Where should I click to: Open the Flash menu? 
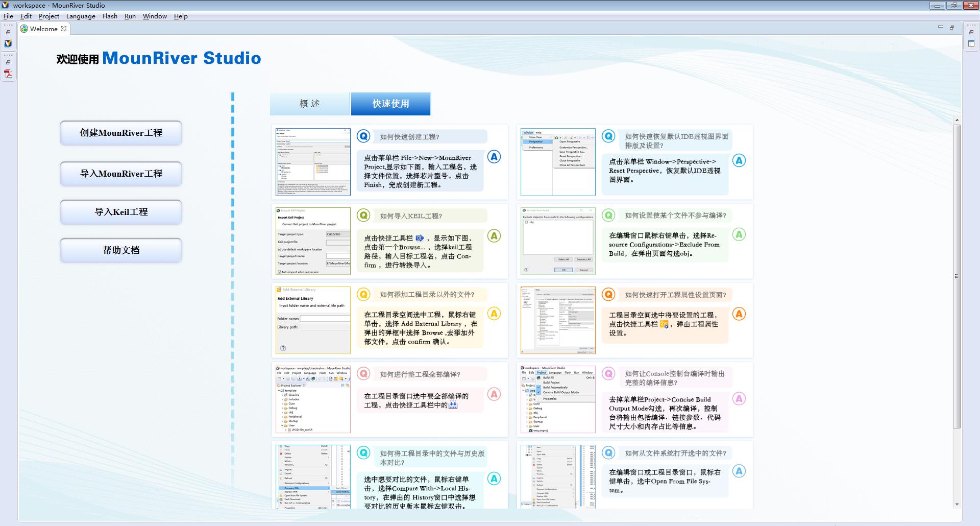(110, 16)
